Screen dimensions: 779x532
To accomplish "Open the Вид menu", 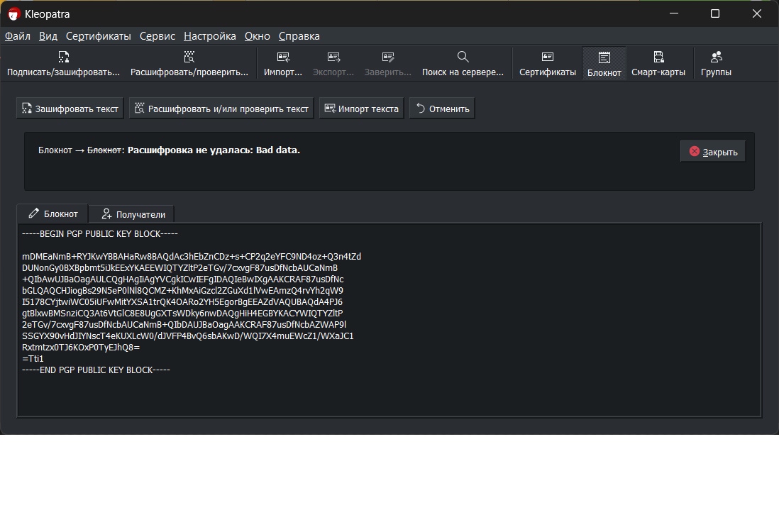I will click(48, 36).
